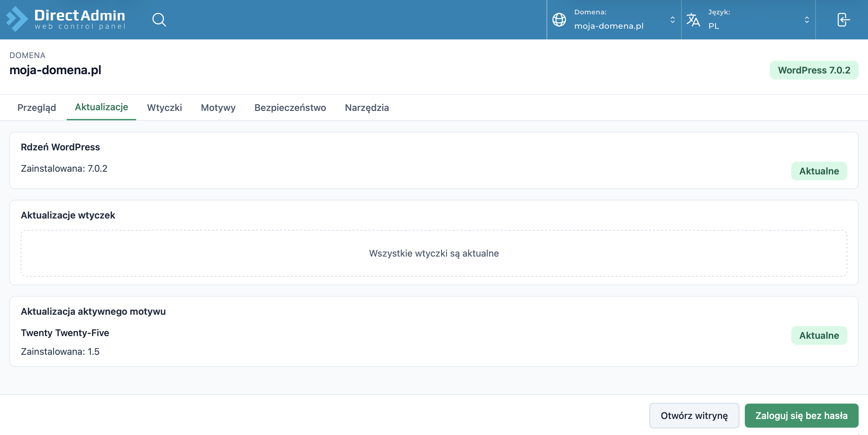The image size is (868, 435).
Task: Select the Aktualizacje tab
Action: pyautogui.click(x=101, y=107)
